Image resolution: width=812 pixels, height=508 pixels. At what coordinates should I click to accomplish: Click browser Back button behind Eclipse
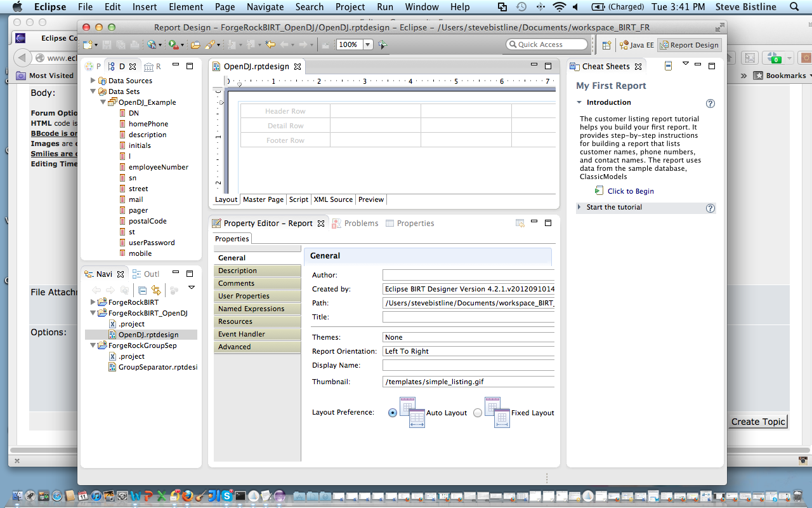(22, 57)
